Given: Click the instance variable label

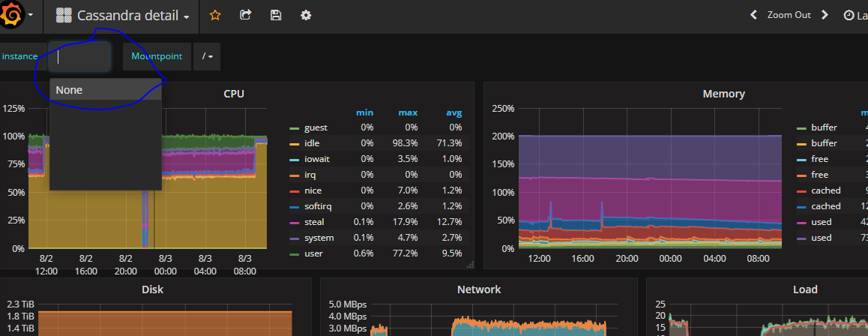Looking at the screenshot, I should [20, 56].
